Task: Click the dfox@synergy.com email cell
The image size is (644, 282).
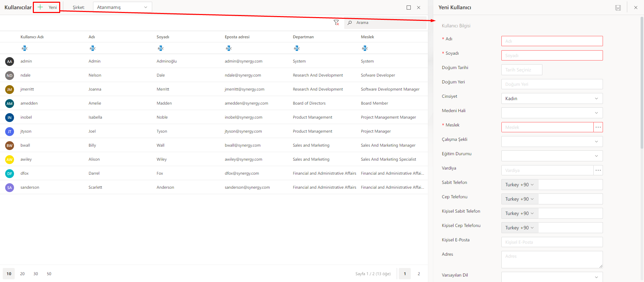Action: pyautogui.click(x=242, y=173)
